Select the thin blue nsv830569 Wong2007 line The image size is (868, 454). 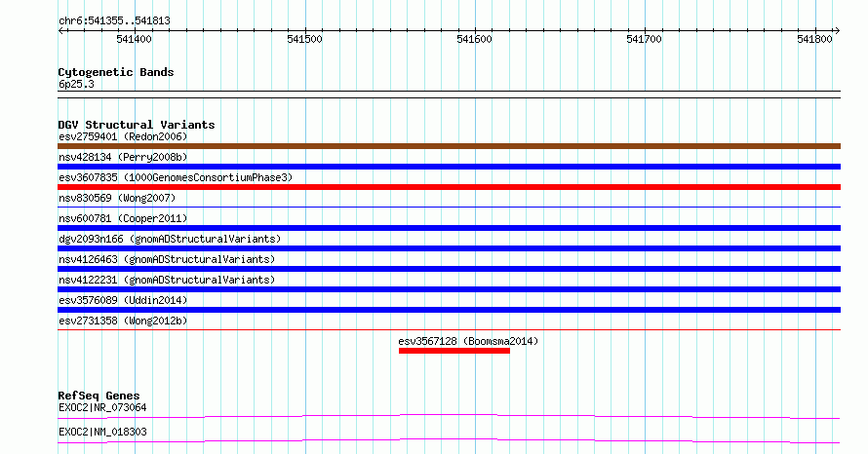tap(449, 208)
